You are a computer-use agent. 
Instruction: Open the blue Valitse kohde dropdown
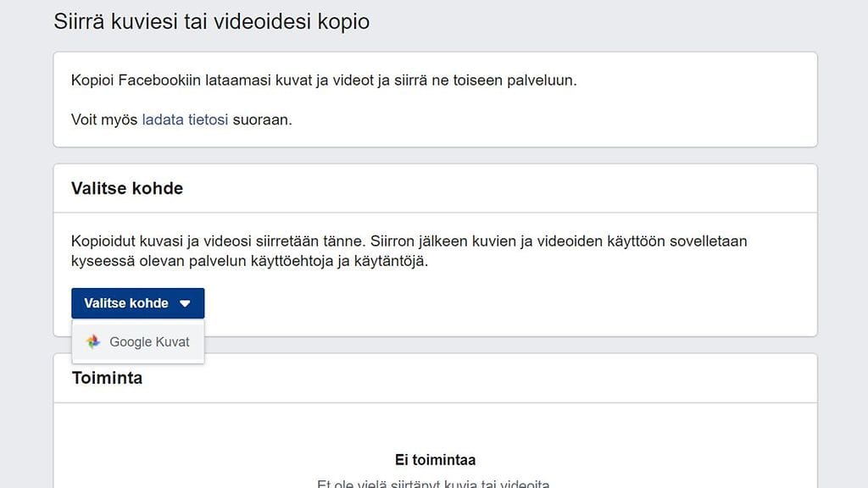point(137,303)
